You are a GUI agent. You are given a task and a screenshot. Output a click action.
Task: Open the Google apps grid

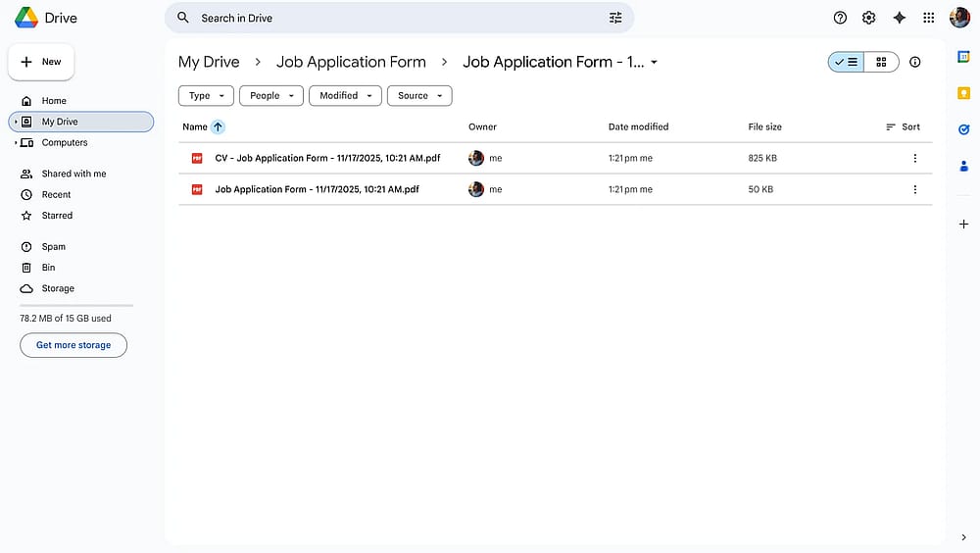pyautogui.click(x=929, y=18)
